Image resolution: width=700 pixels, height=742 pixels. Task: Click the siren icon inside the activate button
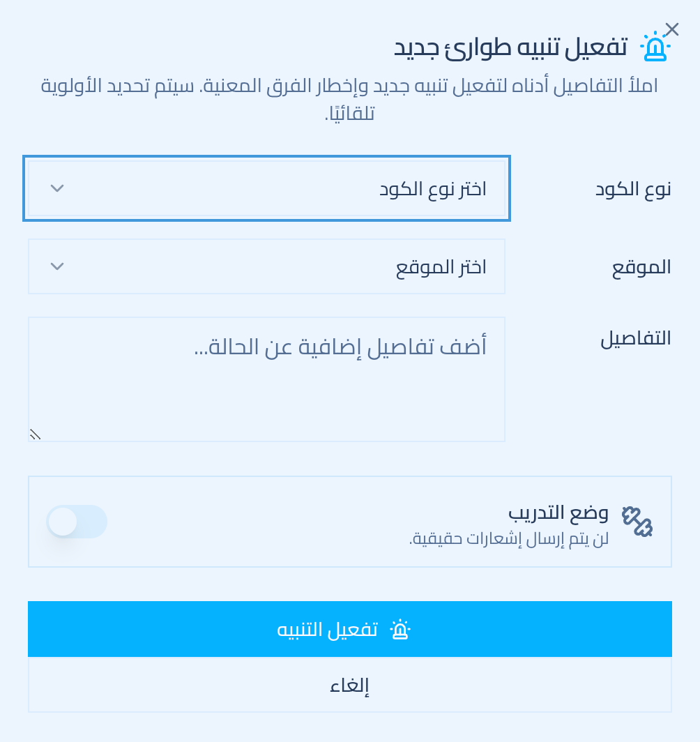400,628
